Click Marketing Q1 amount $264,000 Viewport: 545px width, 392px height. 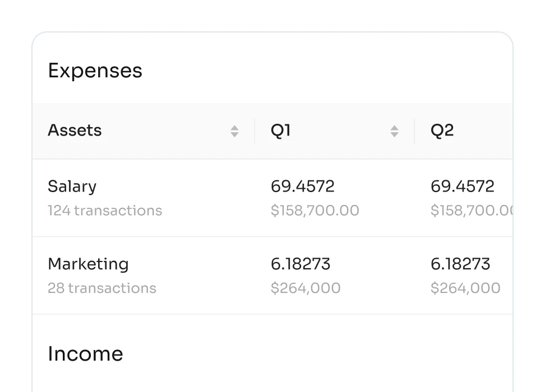click(x=305, y=288)
